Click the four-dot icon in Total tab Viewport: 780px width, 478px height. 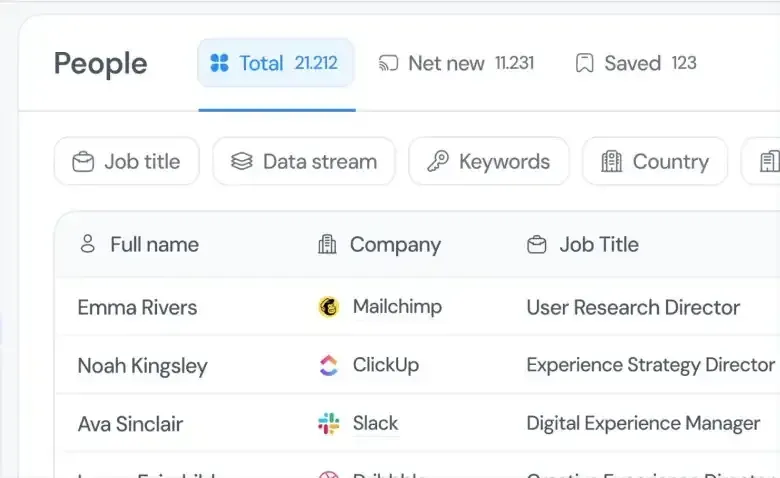(219, 63)
